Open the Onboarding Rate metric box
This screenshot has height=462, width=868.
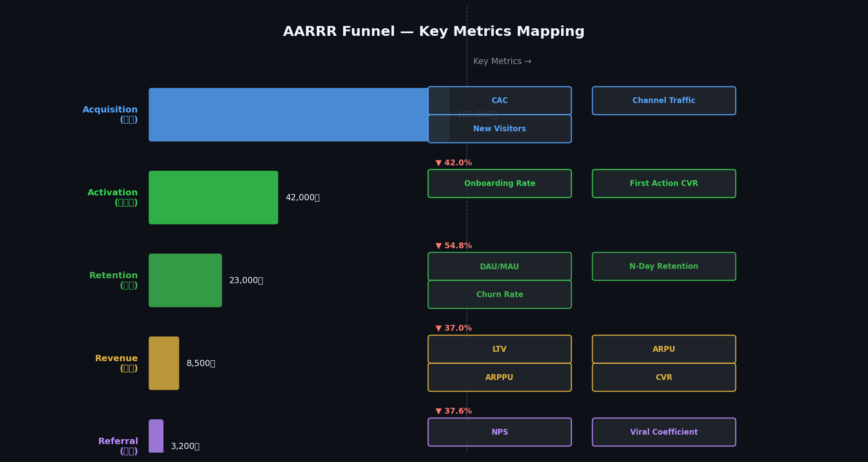click(x=499, y=184)
